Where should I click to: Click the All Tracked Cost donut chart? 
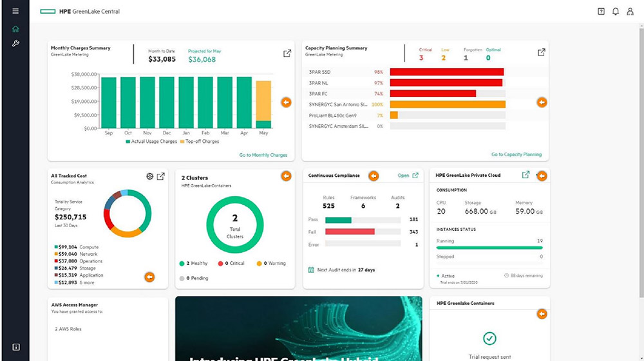[x=128, y=214]
